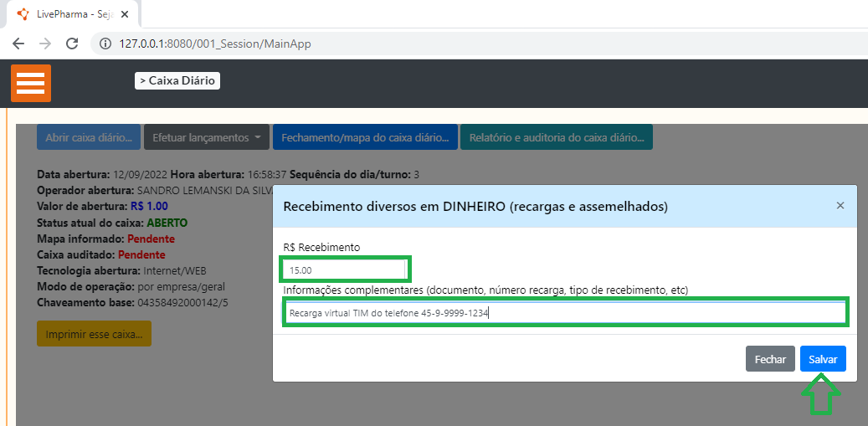The width and height of the screenshot is (868, 426).
Task: Open Relatório e auditoria do caixa diário
Action: coord(557,137)
